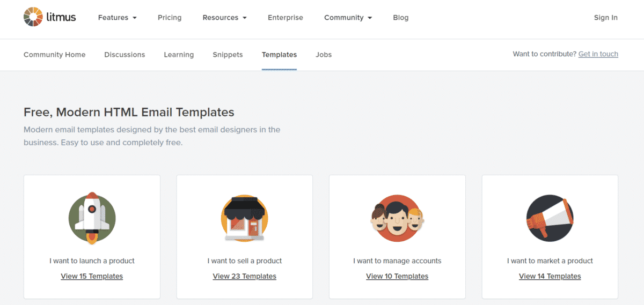This screenshot has height=305, width=644.
Task: Follow the View 10 Templates link
Action: click(397, 277)
